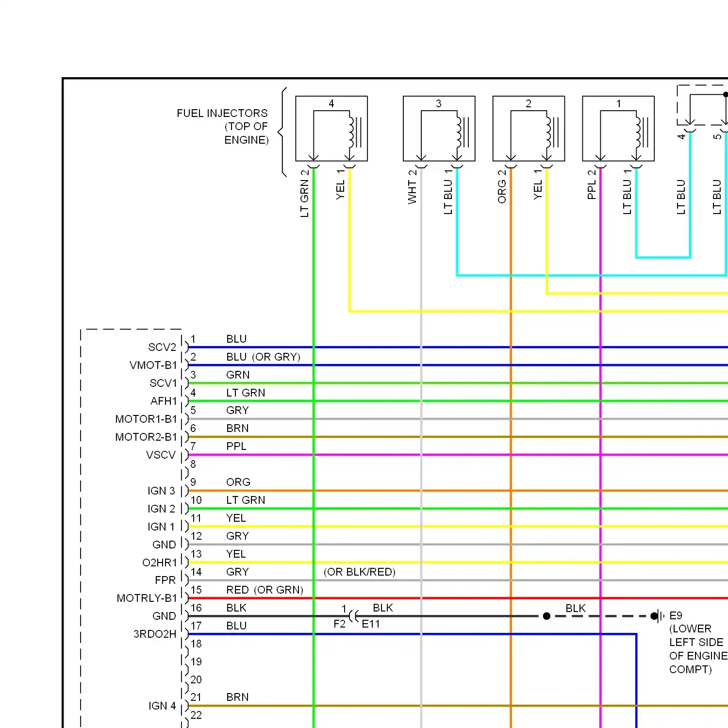The width and height of the screenshot is (728, 728).
Task: Select the BRN text at pin 6
Action: (x=237, y=429)
